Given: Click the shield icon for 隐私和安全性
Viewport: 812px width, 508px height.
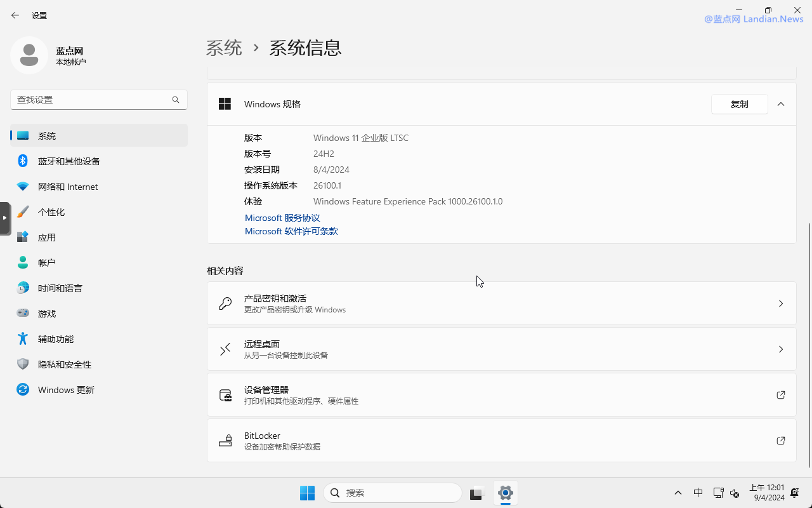Looking at the screenshot, I should pos(23,364).
